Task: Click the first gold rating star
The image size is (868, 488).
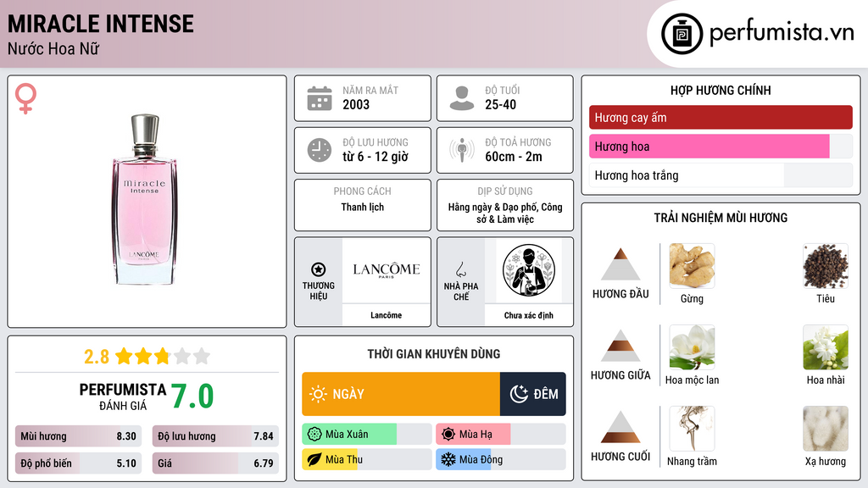Action: tap(124, 356)
